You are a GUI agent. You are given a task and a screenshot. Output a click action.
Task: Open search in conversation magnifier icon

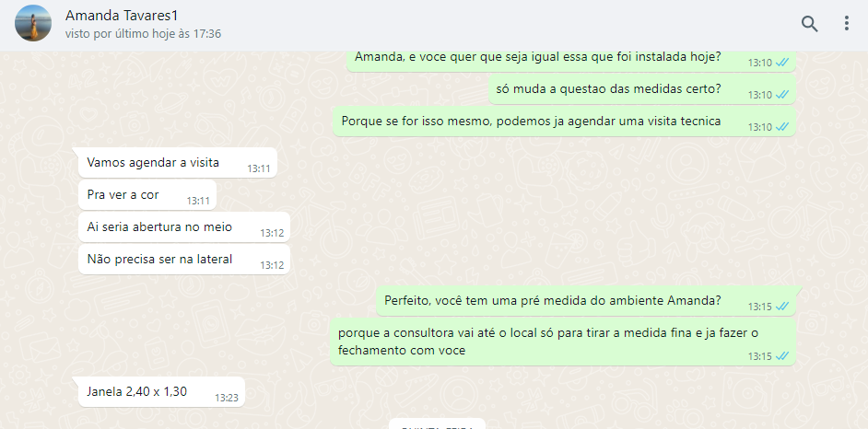click(x=809, y=24)
